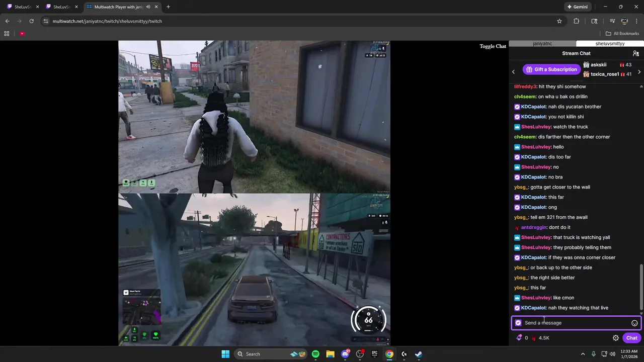Click KDCapalot on 'nah they watching that live'
This screenshot has height=362, width=644.
click(x=533, y=308)
